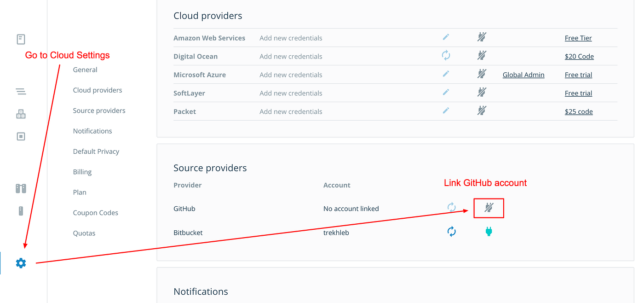Click the trekhleb Bitbucket account name

coord(336,233)
